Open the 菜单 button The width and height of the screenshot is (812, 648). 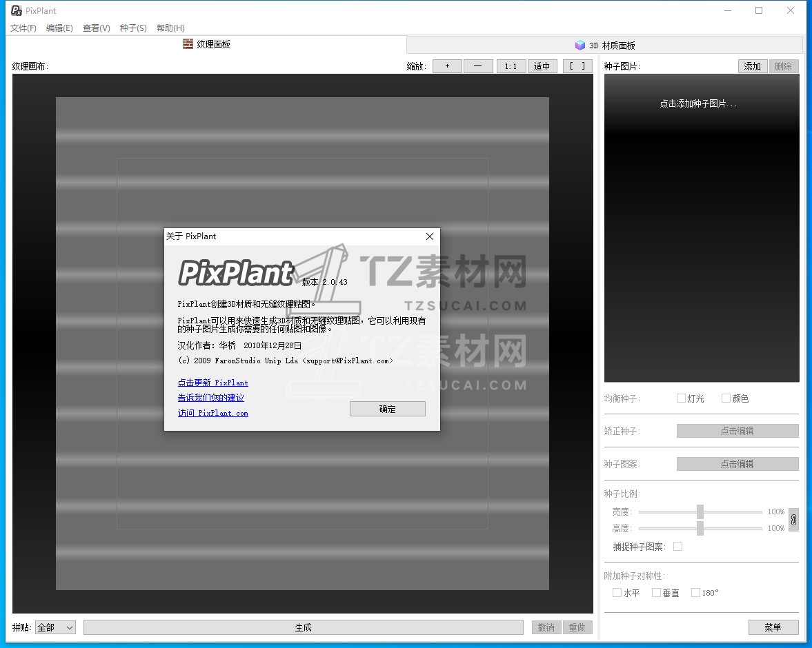click(773, 627)
